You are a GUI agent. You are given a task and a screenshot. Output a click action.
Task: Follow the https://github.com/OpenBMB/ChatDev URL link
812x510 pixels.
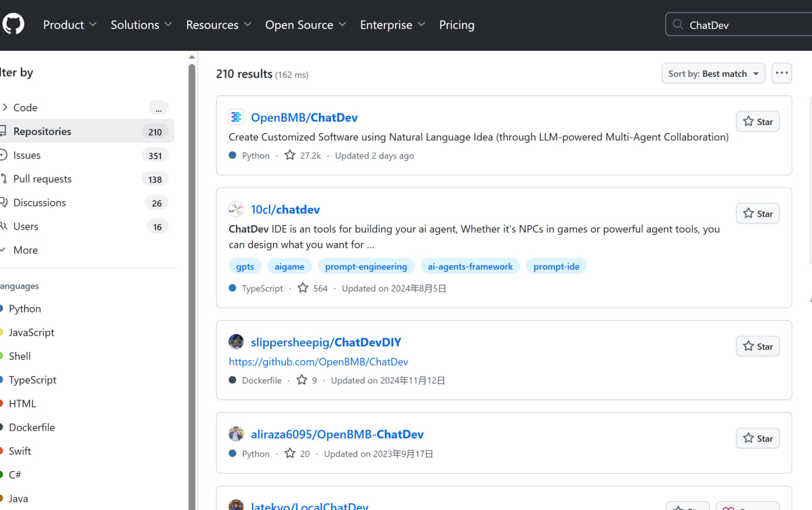318,362
